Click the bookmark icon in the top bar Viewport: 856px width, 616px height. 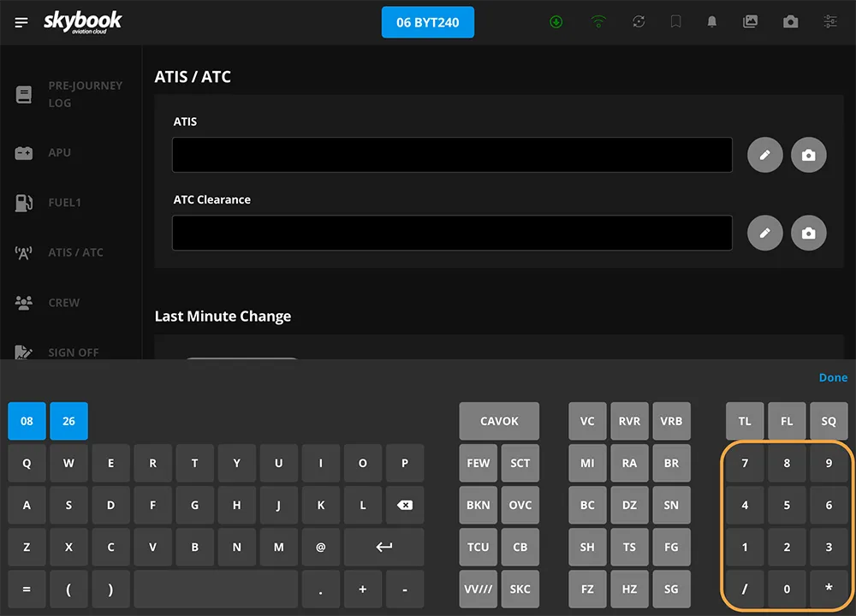coord(675,21)
